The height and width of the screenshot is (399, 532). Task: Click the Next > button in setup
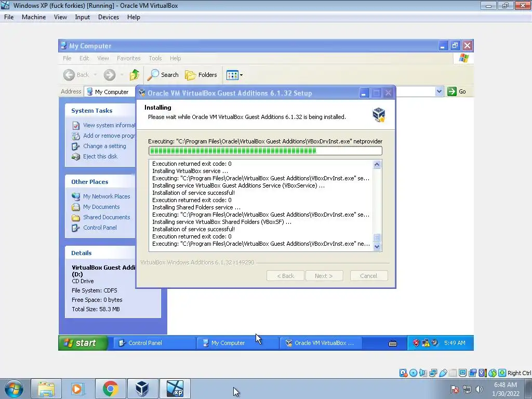coord(324,276)
